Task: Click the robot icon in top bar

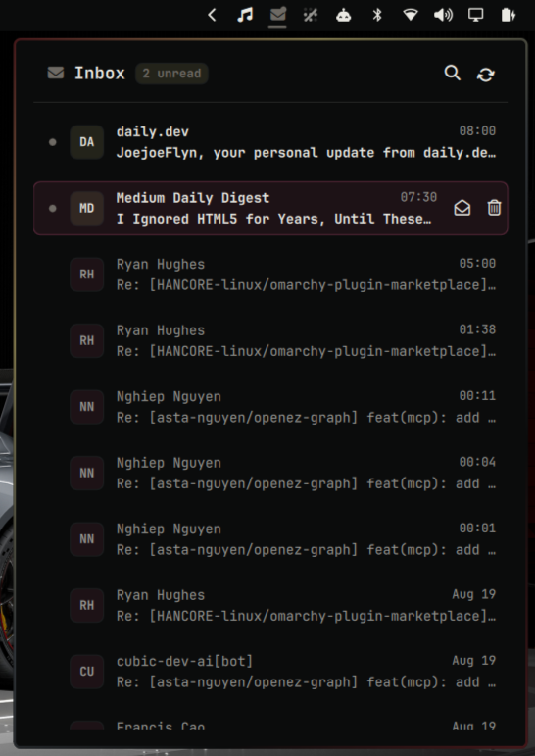Action: (x=343, y=15)
